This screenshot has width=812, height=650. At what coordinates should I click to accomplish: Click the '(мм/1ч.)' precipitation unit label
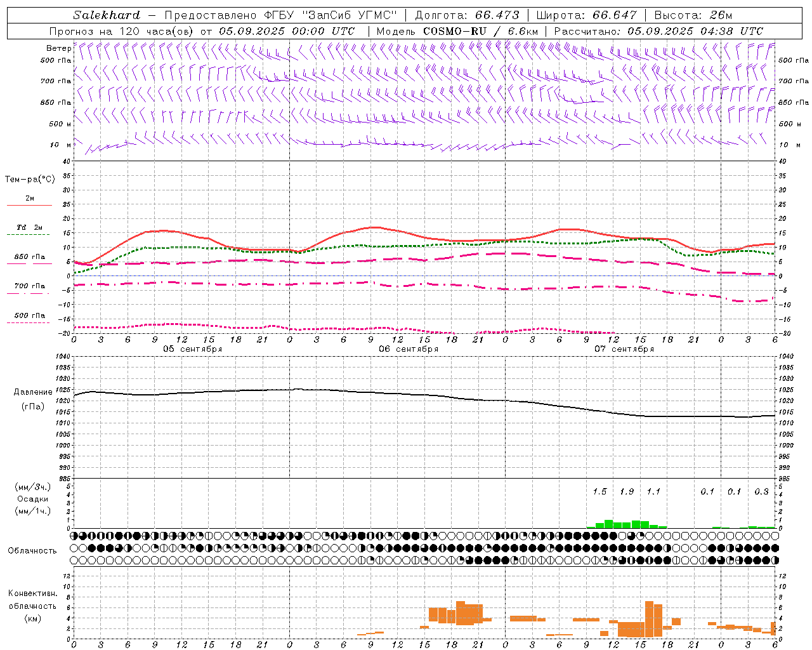point(33,511)
